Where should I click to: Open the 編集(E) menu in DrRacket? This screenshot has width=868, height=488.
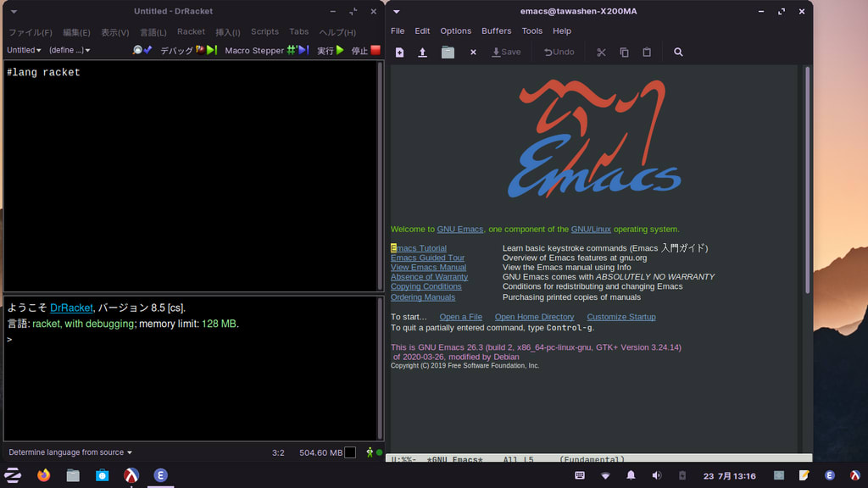click(x=76, y=32)
